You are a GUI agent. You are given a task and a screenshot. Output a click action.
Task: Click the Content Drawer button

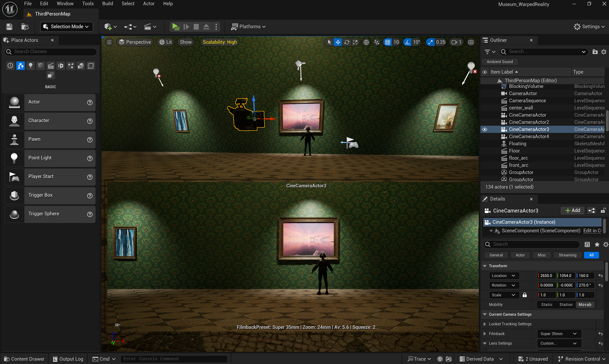pos(24,359)
